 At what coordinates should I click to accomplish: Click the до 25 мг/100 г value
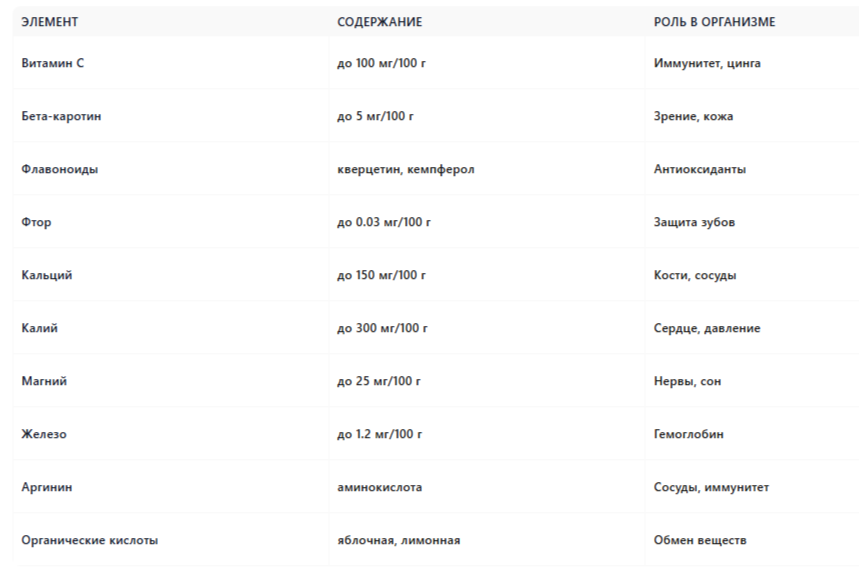click(379, 381)
